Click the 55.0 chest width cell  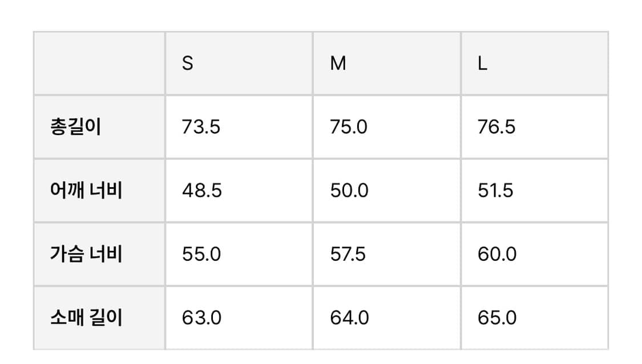pos(201,253)
